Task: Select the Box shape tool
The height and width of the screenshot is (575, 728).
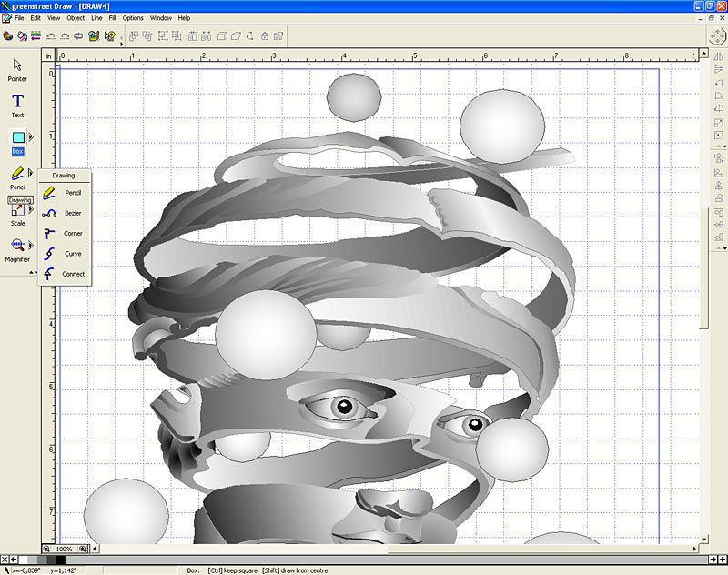Action: pos(17,137)
